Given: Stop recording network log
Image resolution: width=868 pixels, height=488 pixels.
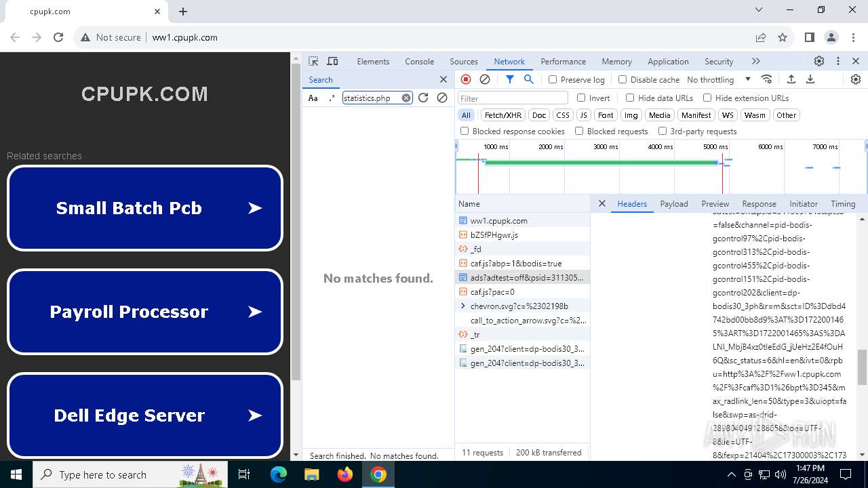Looking at the screenshot, I should tap(466, 79).
